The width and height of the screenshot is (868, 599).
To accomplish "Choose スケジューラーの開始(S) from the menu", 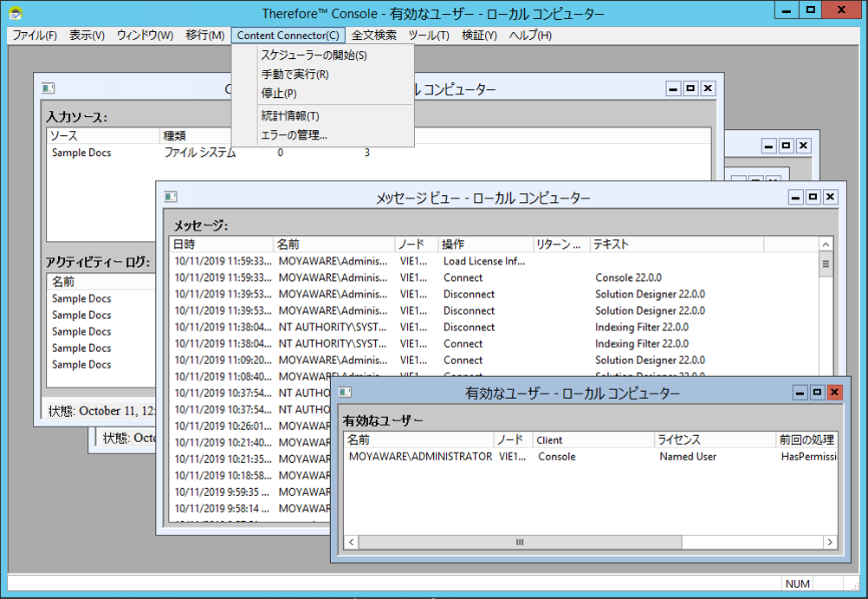I will [x=323, y=55].
